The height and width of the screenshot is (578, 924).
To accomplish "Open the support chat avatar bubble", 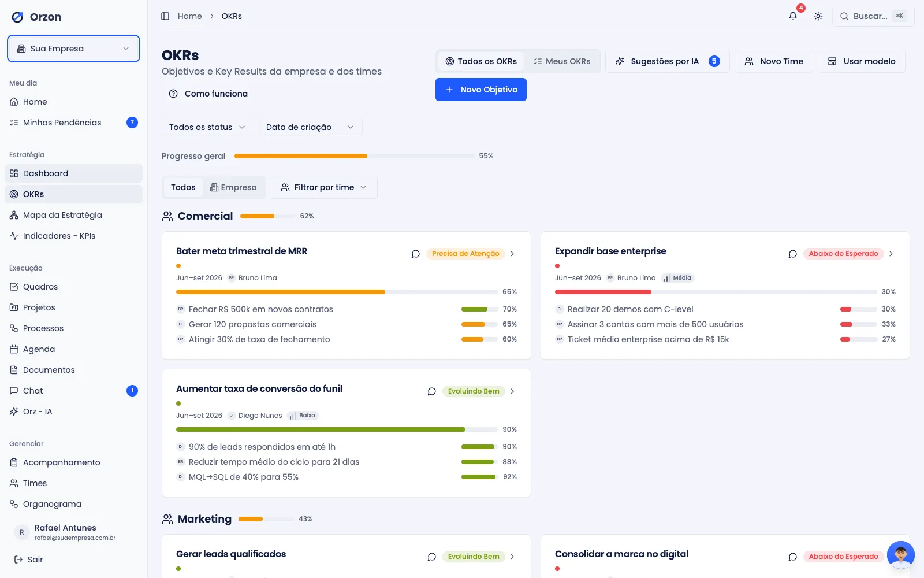I will pos(900,555).
